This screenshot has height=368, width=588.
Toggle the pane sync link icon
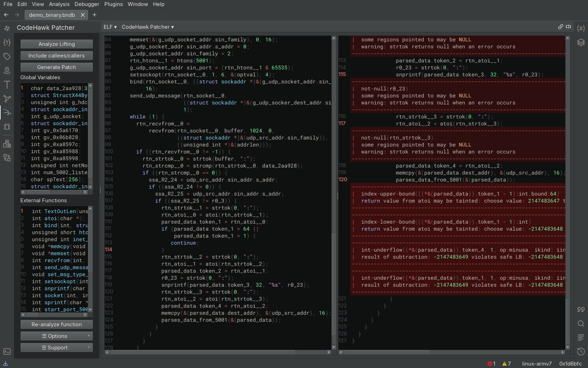click(560, 27)
